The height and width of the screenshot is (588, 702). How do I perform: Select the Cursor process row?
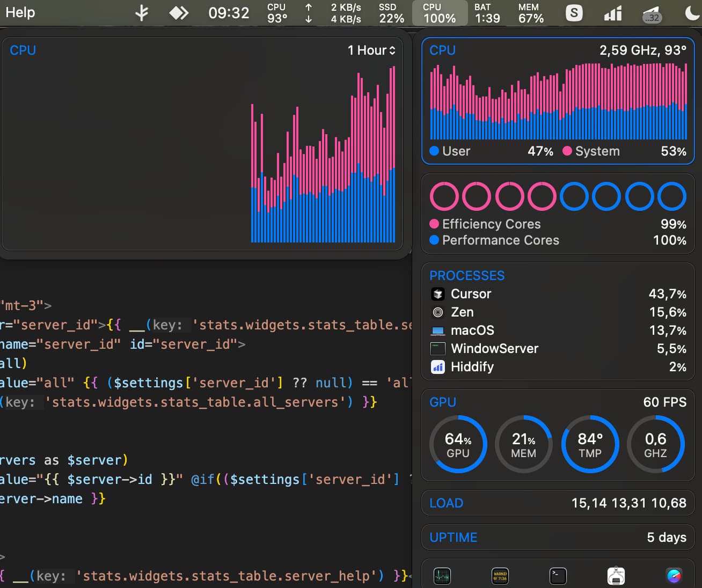coord(558,294)
